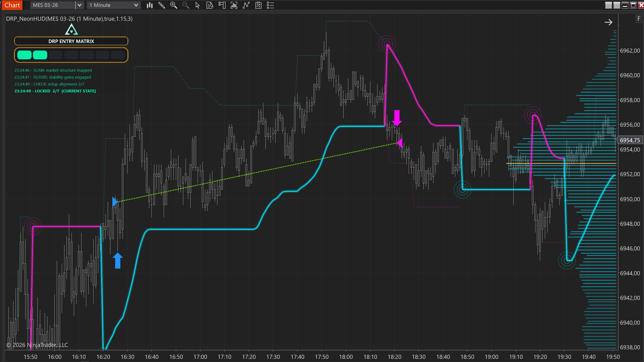Click the first green matrix indicator cell
This screenshot has height=362, width=644.
(24, 55)
